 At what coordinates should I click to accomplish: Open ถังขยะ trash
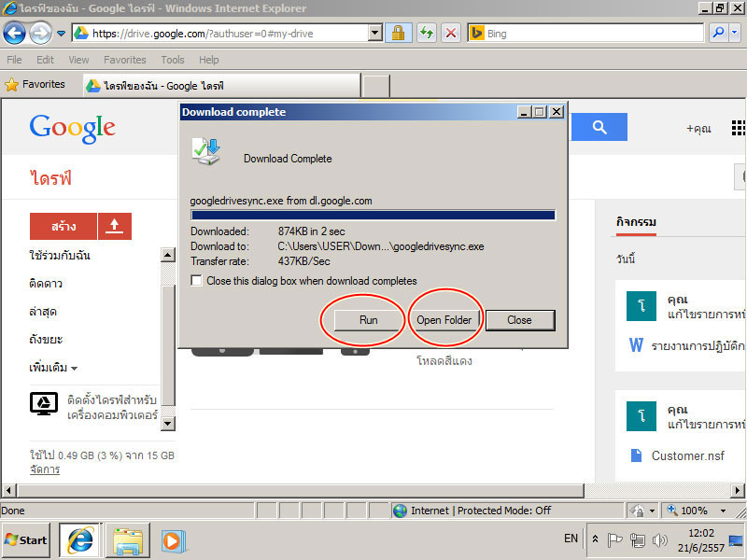click(46, 340)
